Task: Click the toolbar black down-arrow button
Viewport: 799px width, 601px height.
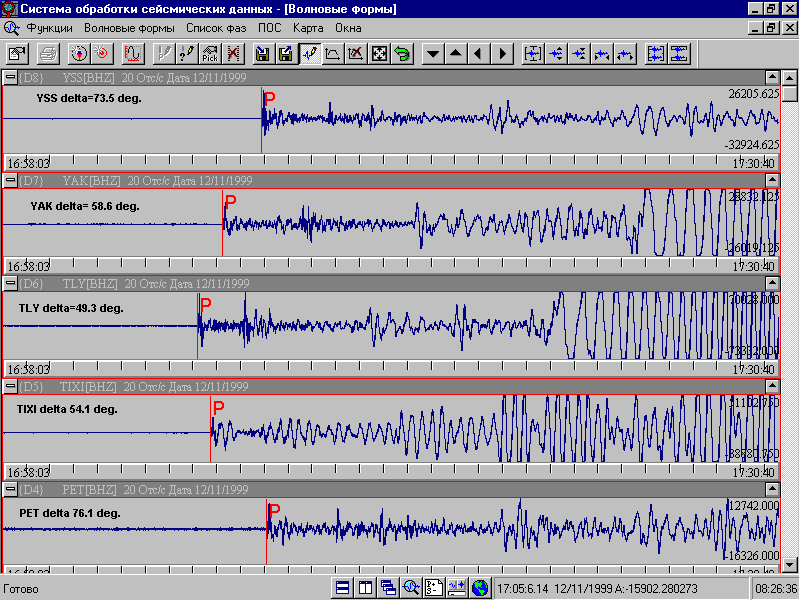Action: (x=433, y=53)
